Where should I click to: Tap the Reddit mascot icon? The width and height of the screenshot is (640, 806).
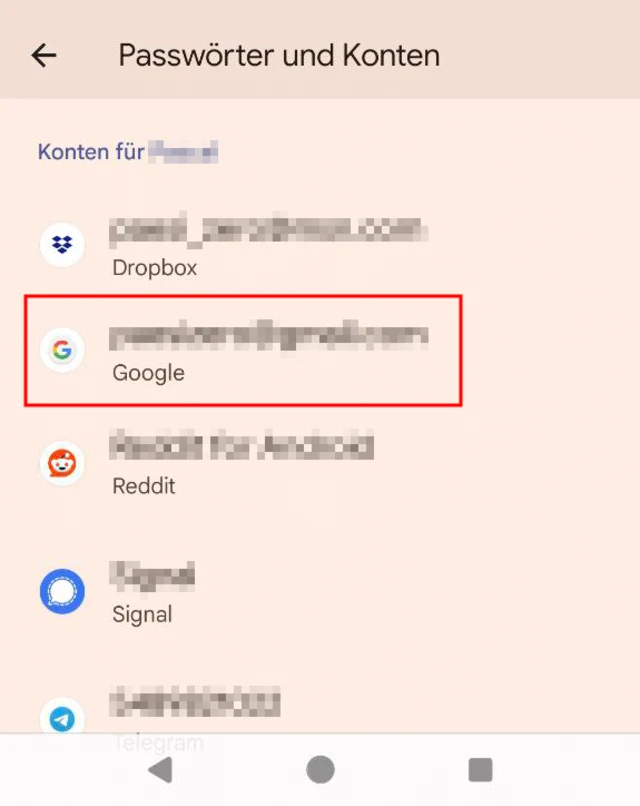(x=62, y=463)
